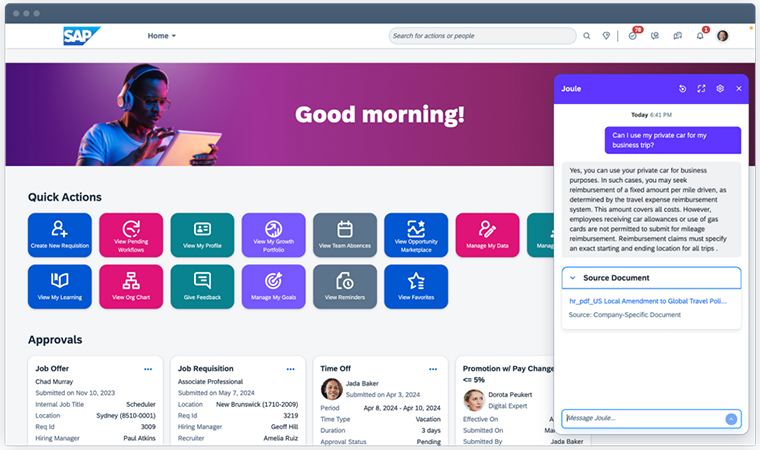This screenshot has width=760, height=450.
Task: Open Job Offer card more options menu
Action: (x=148, y=369)
